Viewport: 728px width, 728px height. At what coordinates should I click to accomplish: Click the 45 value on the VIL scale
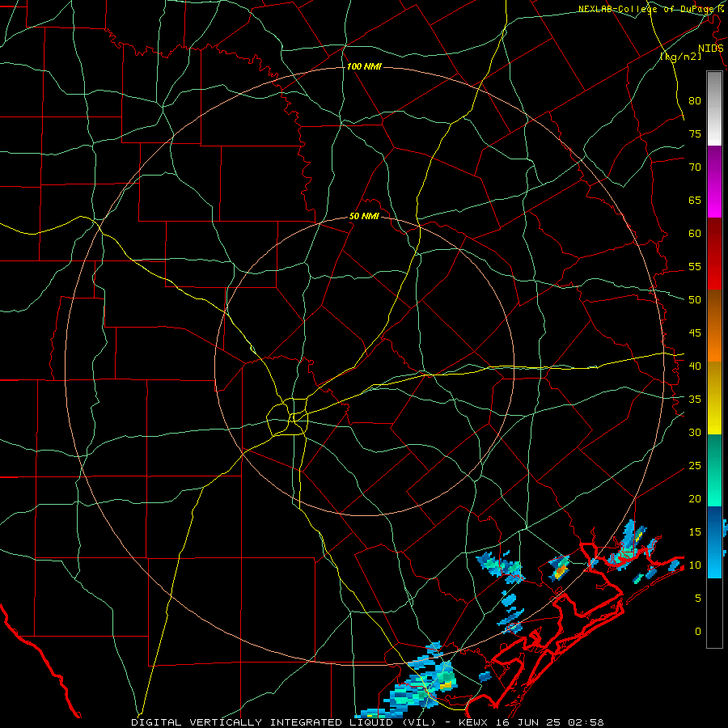coord(695,333)
